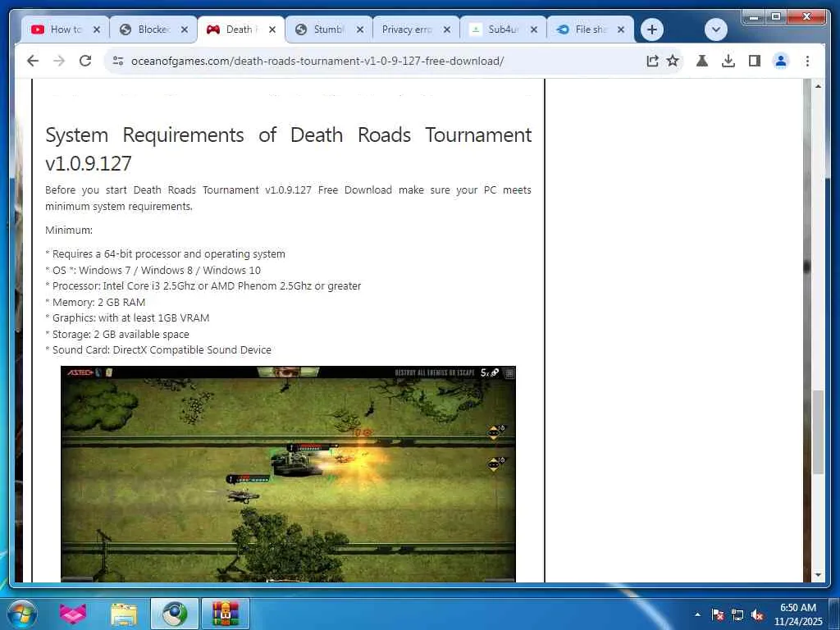Open the pink cat app in taskbar
This screenshot has width=840, height=630.
click(72, 614)
